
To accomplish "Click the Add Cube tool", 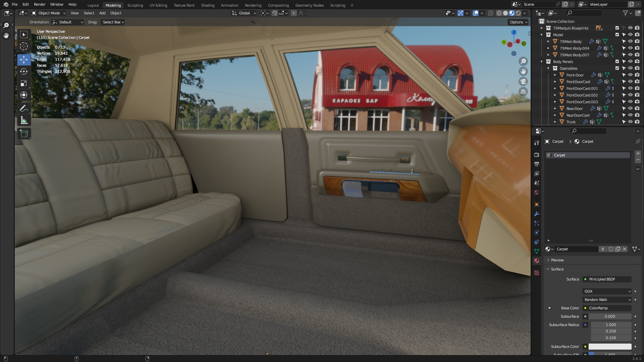I will pyautogui.click(x=24, y=133).
